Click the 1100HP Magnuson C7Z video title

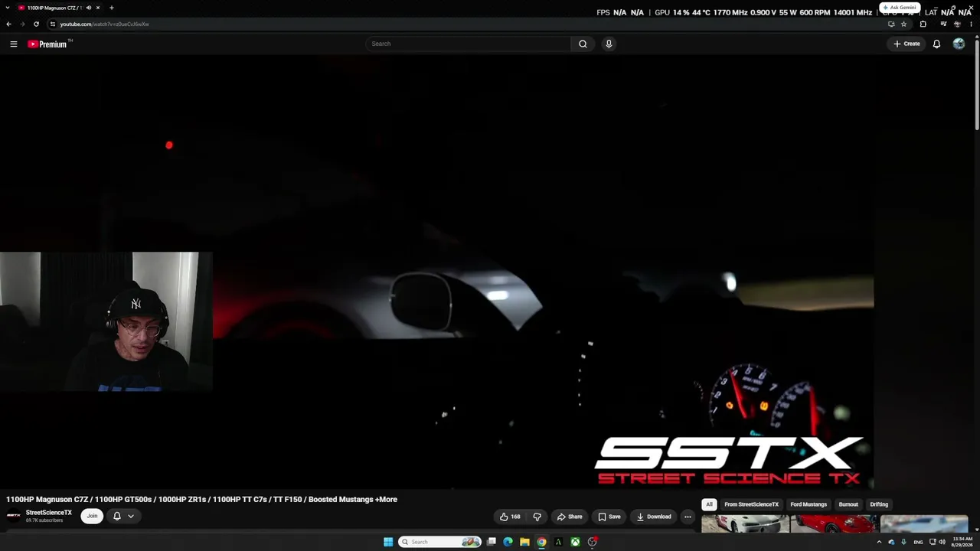202,500
